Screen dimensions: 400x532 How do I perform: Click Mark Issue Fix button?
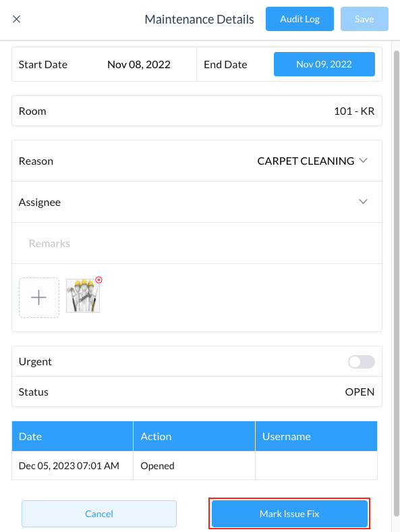click(x=289, y=514)
